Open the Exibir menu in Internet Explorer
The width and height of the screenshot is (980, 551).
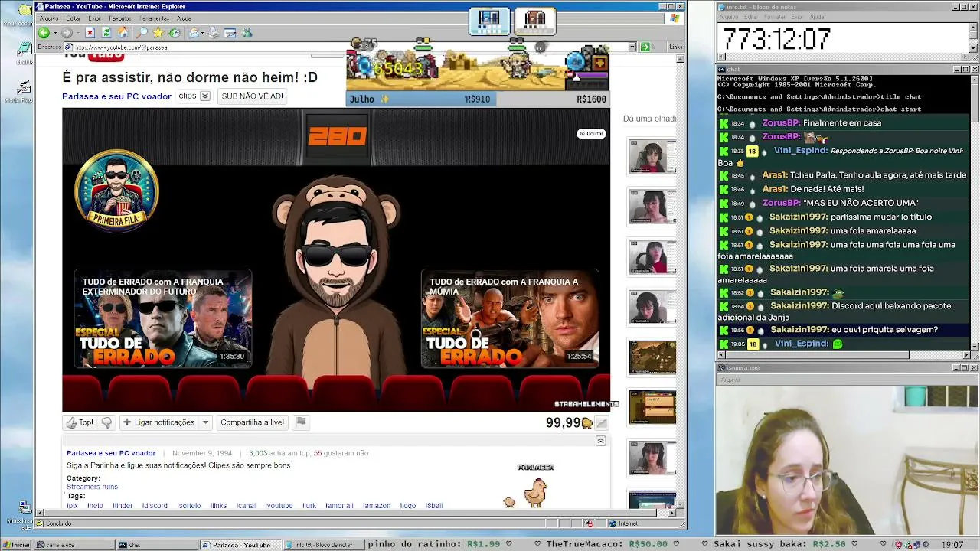94,18
